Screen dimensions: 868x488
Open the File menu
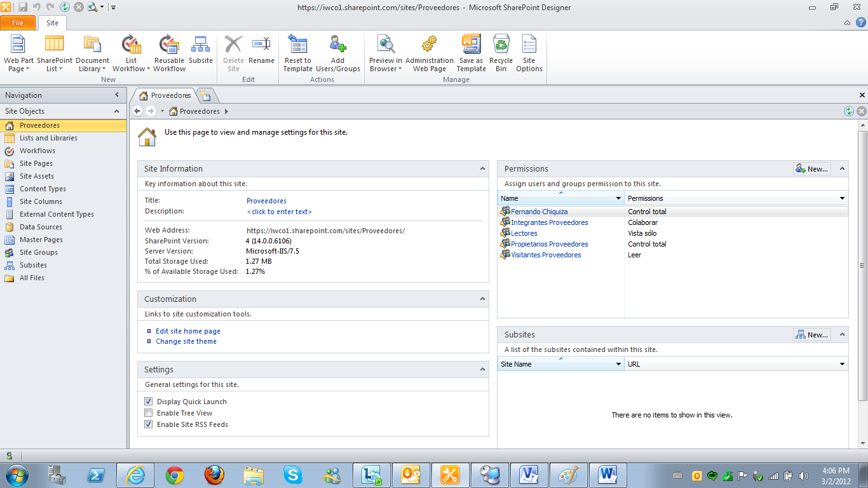point(18,22)
